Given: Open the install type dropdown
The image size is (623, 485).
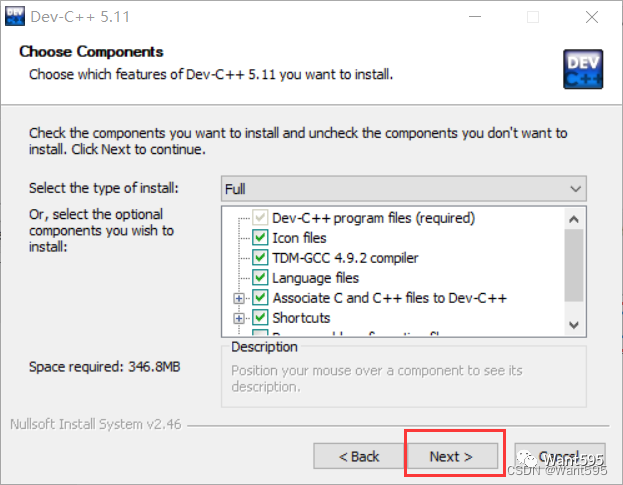Looking at the screenshot, I should (x=403, y=189).
